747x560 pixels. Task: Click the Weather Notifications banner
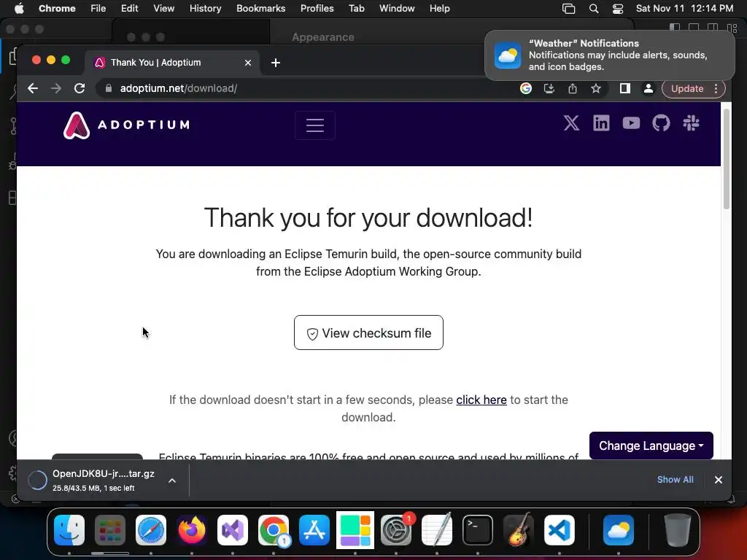(609, 55)
